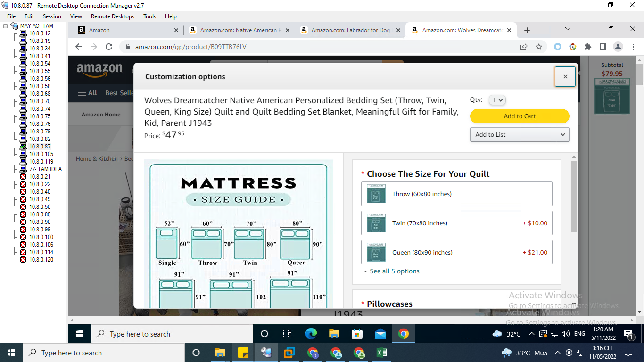Select Twin (70x80 inches) size option

pyautogui.click(x=456, y=223)
